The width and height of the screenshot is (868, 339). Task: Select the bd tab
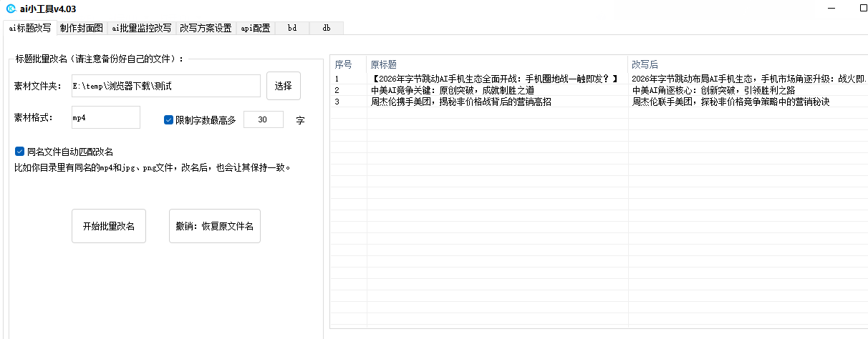tap(292, 29)
